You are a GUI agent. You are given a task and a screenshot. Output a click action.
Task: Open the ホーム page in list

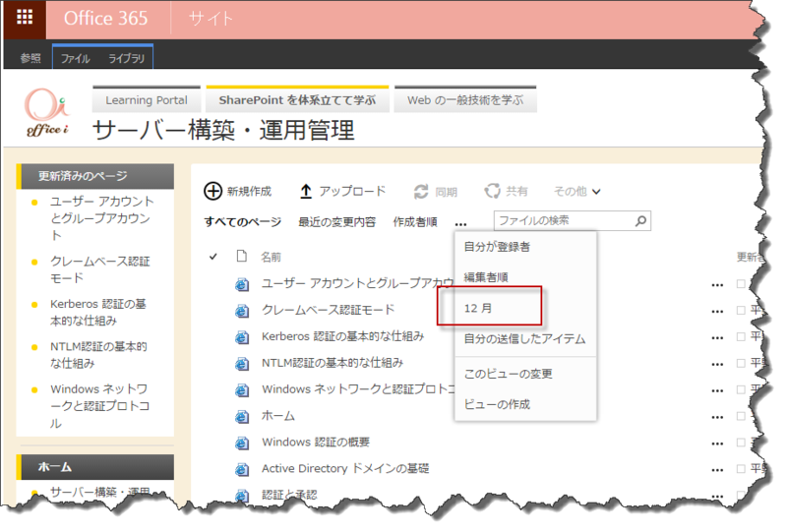tap(278, 416)
